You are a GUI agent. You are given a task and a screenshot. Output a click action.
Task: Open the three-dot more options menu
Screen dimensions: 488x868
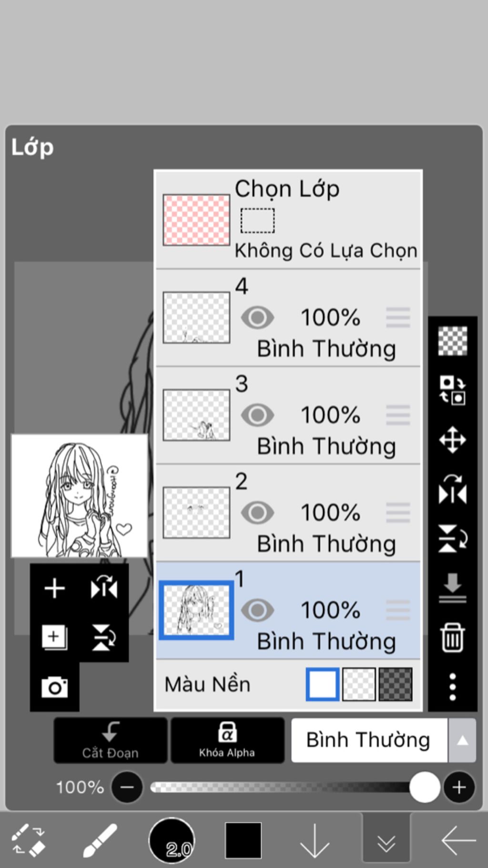click(452, 687)
